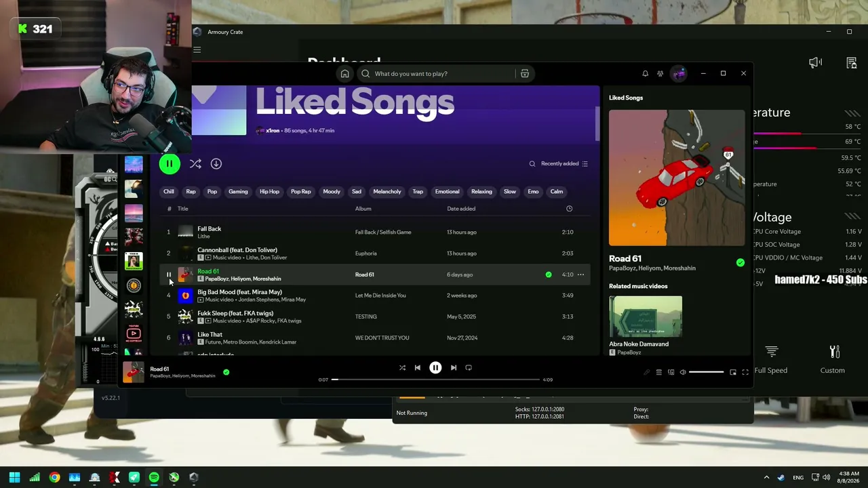Select the Sad filter chip

(357, 191)
